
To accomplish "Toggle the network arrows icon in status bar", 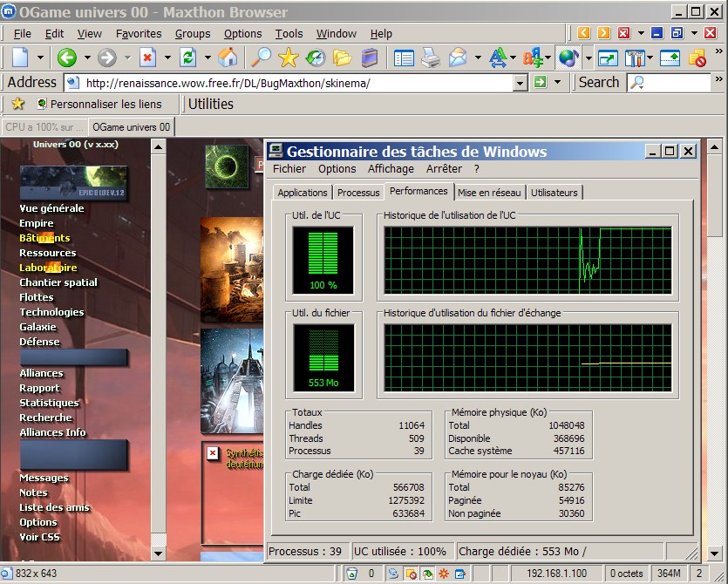I will pos(394,574).
